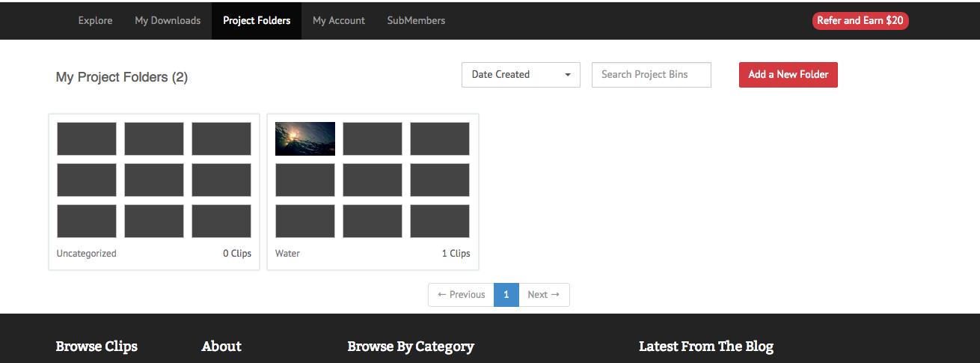Click the About footer heading
980x363 pixels.
tap(221, 347)
